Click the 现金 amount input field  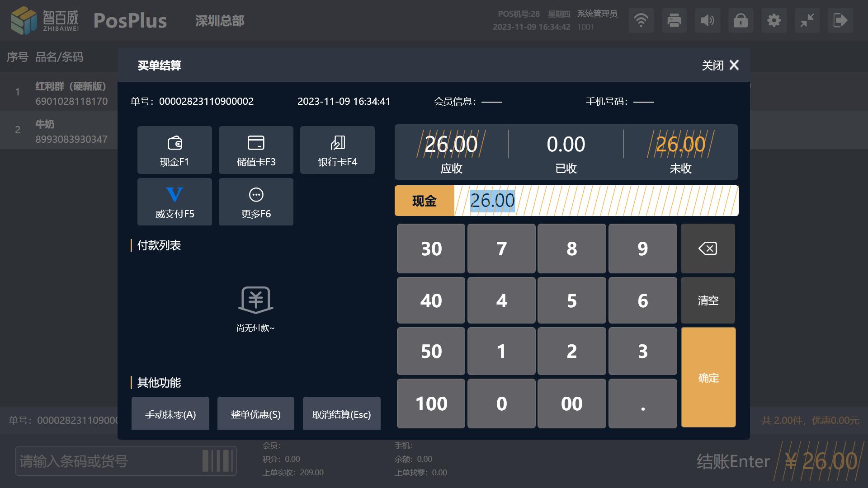[x=596, y=201]
